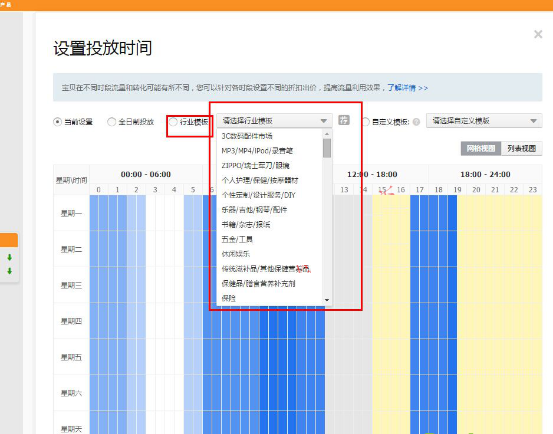Viewport: 553px width, 434px height.
Task: Click hour 18 column header
Action: tap(438, 190)
